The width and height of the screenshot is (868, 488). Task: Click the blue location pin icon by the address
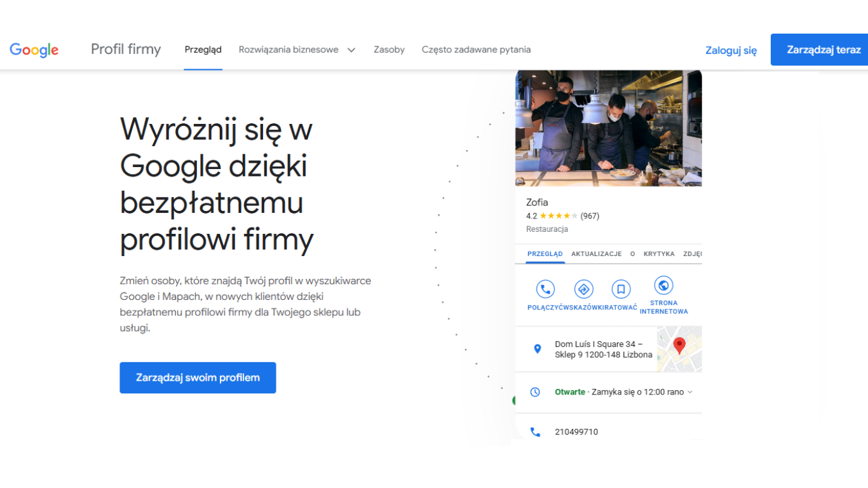click(x=538, y=349)
